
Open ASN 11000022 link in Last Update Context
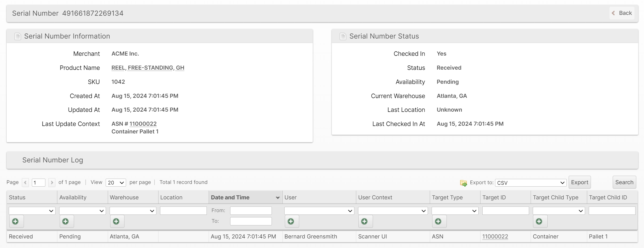pyautogui.click(x=143, y=124)
